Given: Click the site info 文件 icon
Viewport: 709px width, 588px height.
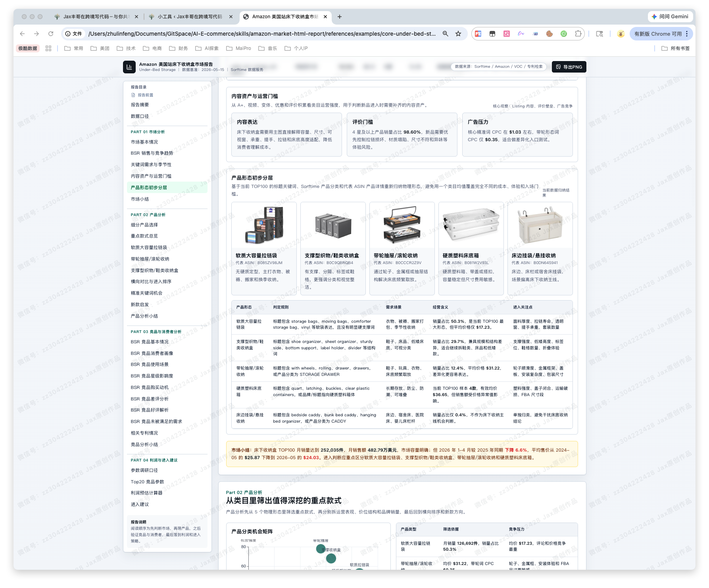Looking at the screenshot, I should 74,34.
